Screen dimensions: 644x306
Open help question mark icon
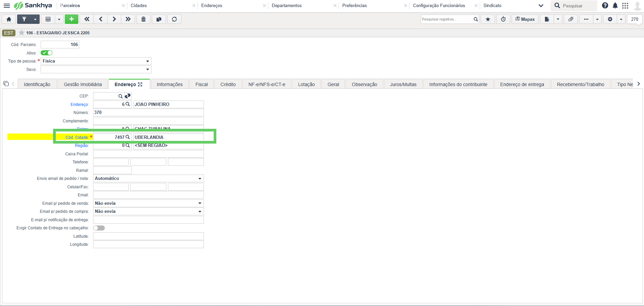(605, 6)
